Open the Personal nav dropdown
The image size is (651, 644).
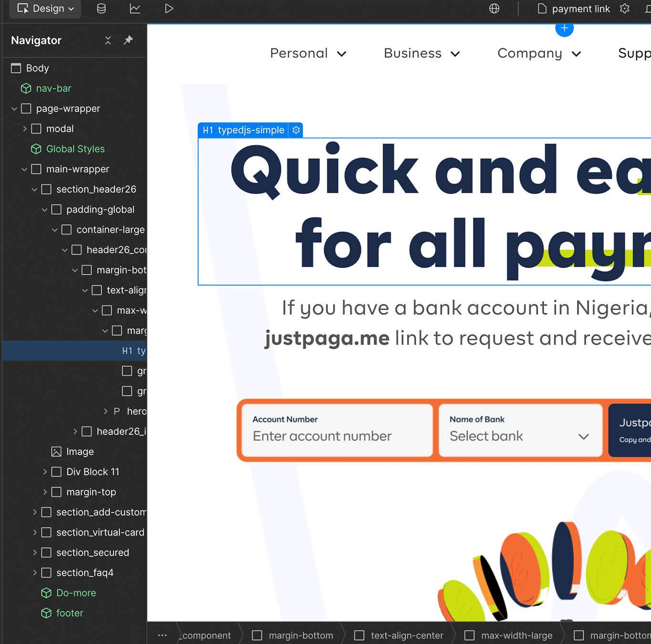pos(308,53)
